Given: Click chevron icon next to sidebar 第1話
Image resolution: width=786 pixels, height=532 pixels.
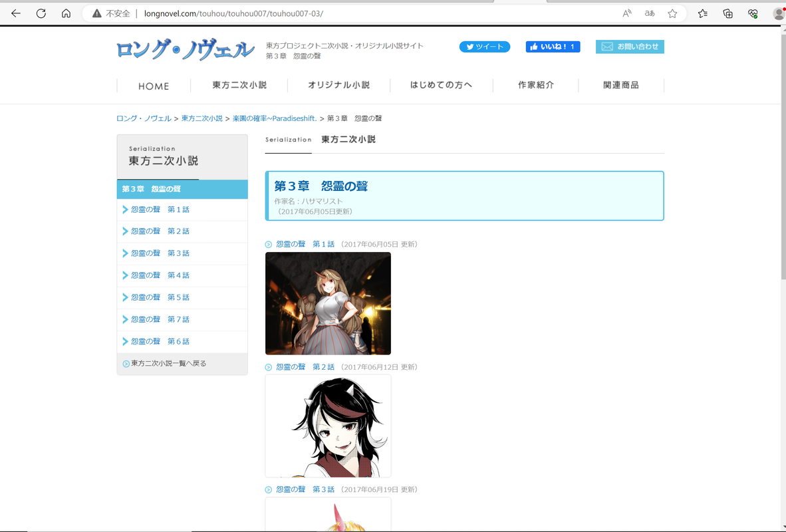Looking at the screenshot, I should point(125,209).
